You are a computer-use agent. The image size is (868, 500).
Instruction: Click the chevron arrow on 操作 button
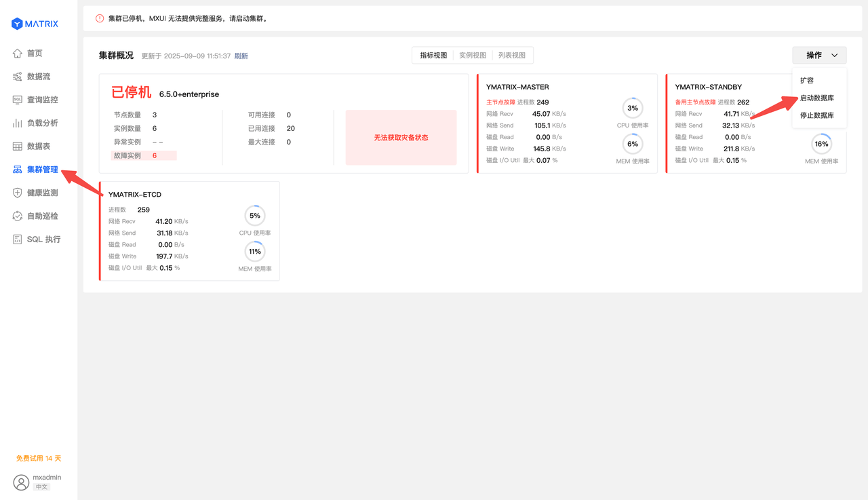click(834, 56)
